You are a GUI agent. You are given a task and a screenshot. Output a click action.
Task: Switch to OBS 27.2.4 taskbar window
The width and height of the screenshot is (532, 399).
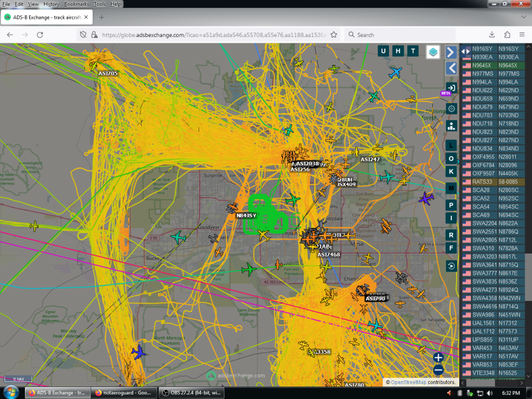[x=192, y=393]
